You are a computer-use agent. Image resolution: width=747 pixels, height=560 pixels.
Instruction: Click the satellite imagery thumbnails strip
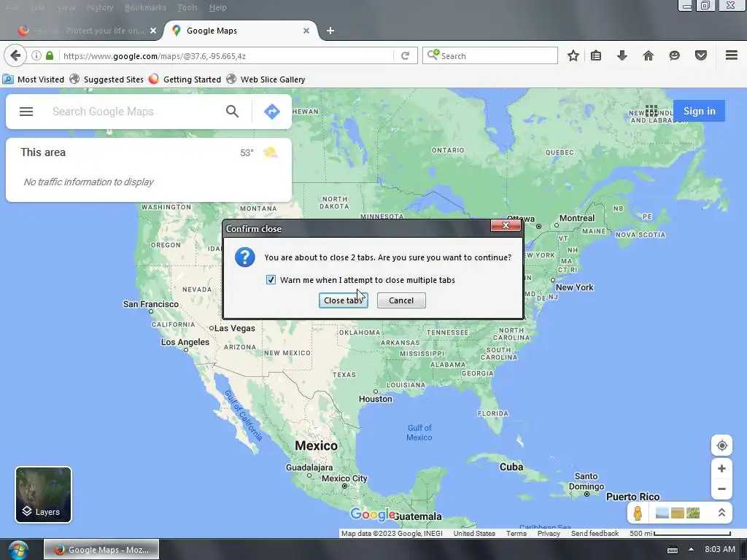678,513
